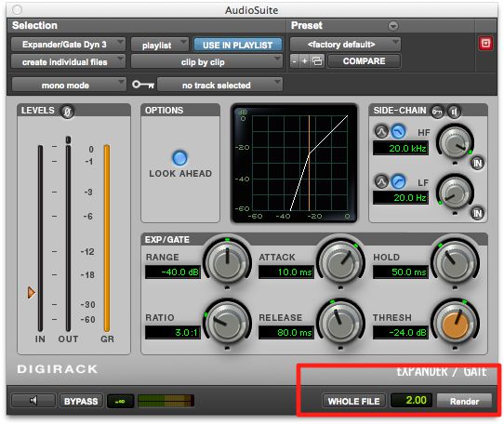
Task: Open the playlist selection reference dropdown
Action: 159,45
